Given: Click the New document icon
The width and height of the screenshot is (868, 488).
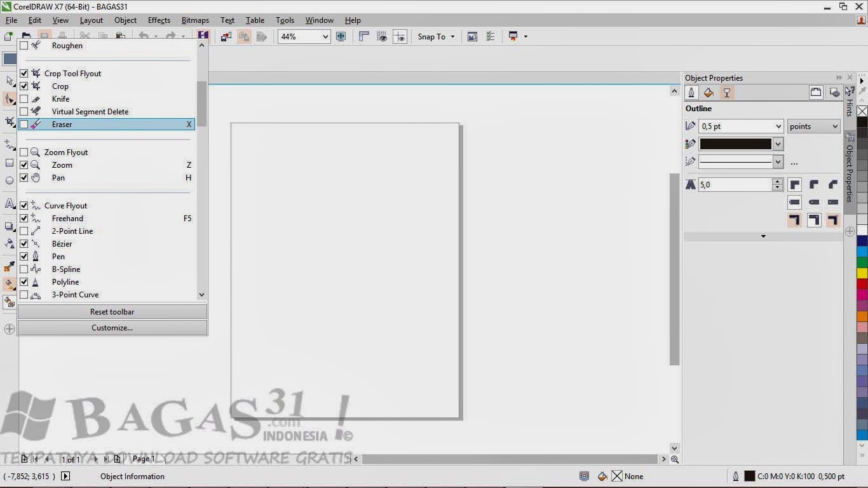Looking at the screenshot, I should pyautogui.click(x=9, y=36).
